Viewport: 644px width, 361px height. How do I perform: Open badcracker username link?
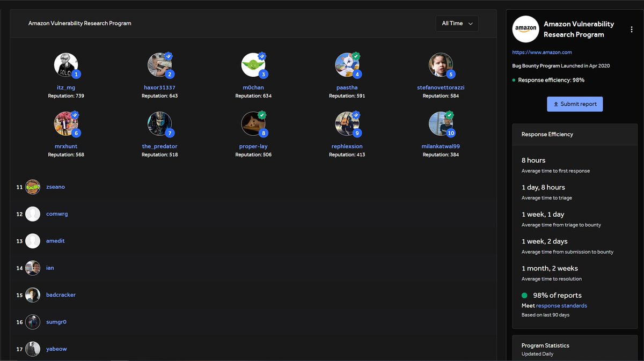coord(61,295)
